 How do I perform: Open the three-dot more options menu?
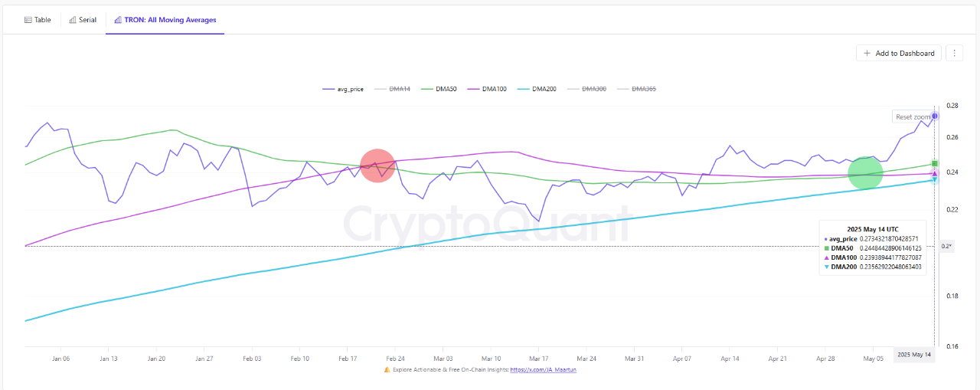coord(954,54)
